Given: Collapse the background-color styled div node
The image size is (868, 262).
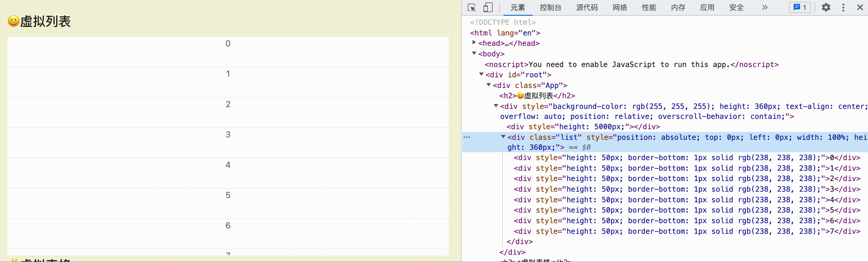Looking at the screenshot, I should coord(496,106).
